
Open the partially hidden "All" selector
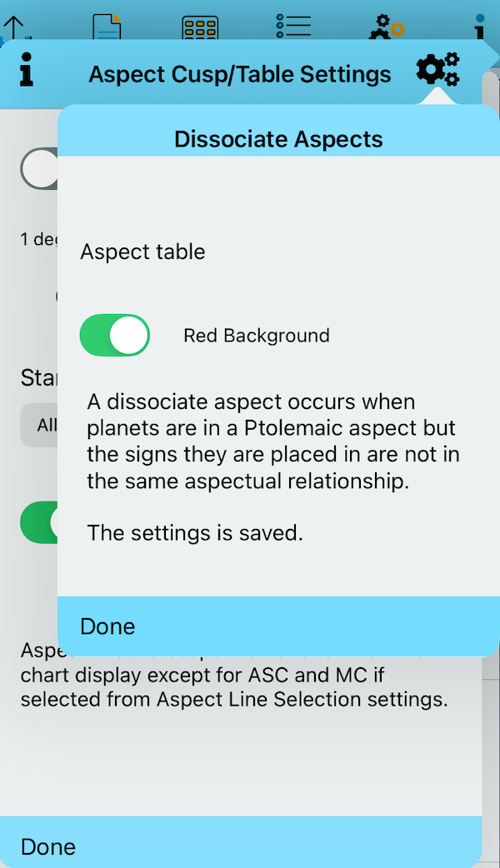pos(39,425)
